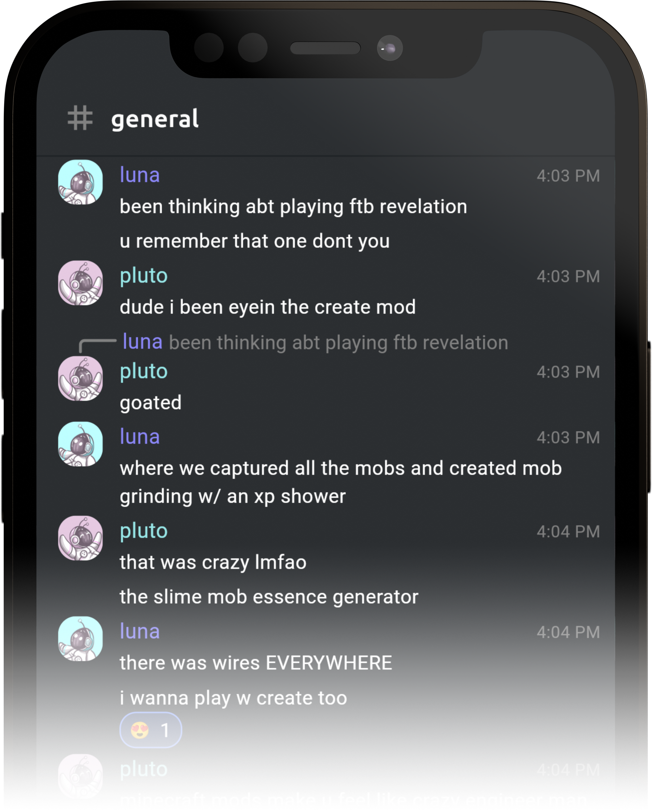Select the message "i wanna play w create too"
Image resolution: width=652 pixels, height=812 pixels.
[x=233, y=698]
